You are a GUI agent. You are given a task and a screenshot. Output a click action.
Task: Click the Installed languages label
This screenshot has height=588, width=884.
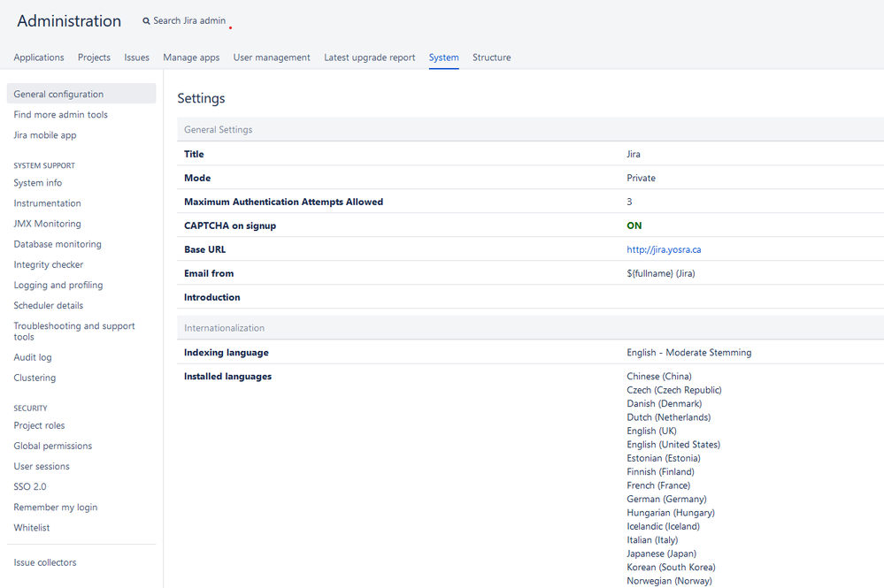pyautogui.click(x=227, y=376)
